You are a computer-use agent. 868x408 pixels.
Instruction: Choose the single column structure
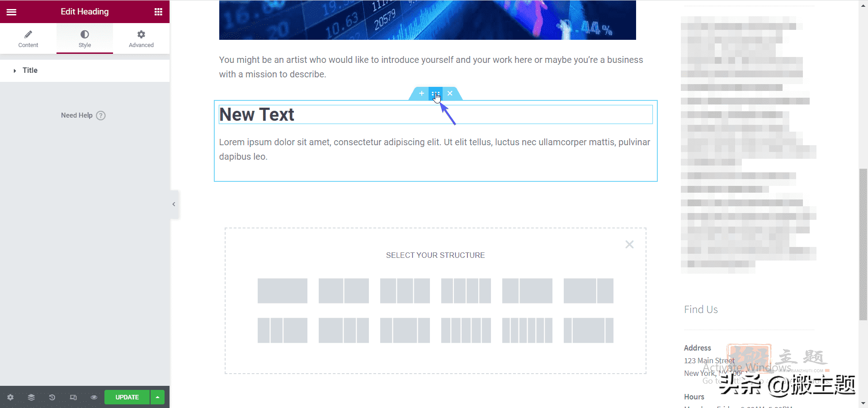(x=283, y=291)
